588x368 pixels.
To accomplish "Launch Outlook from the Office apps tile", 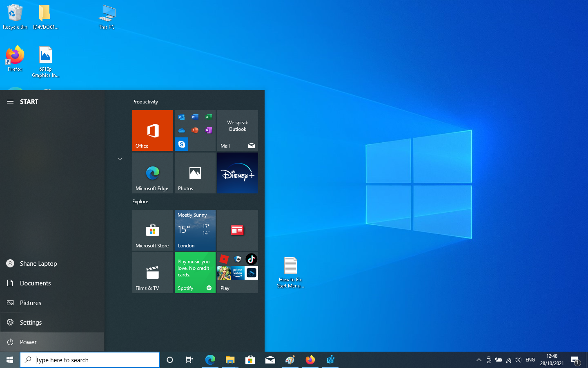I will [x=181, y=117].
